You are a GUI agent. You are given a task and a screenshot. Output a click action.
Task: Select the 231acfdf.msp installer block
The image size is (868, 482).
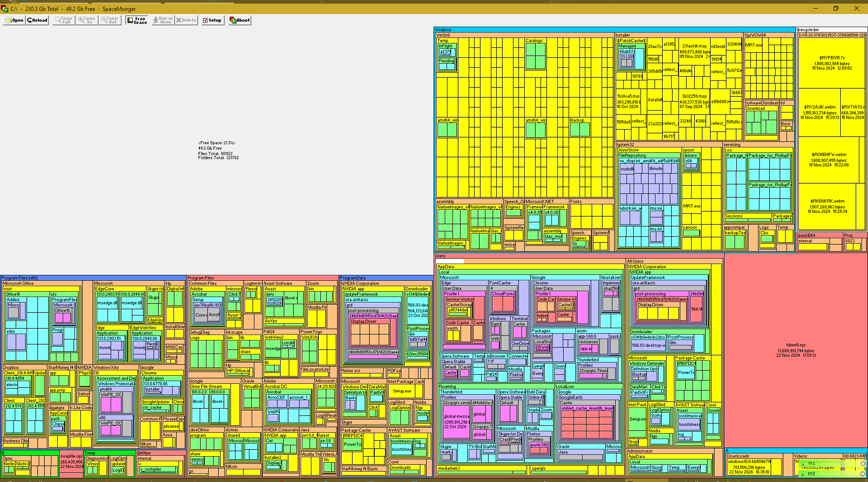coord(694,51)
